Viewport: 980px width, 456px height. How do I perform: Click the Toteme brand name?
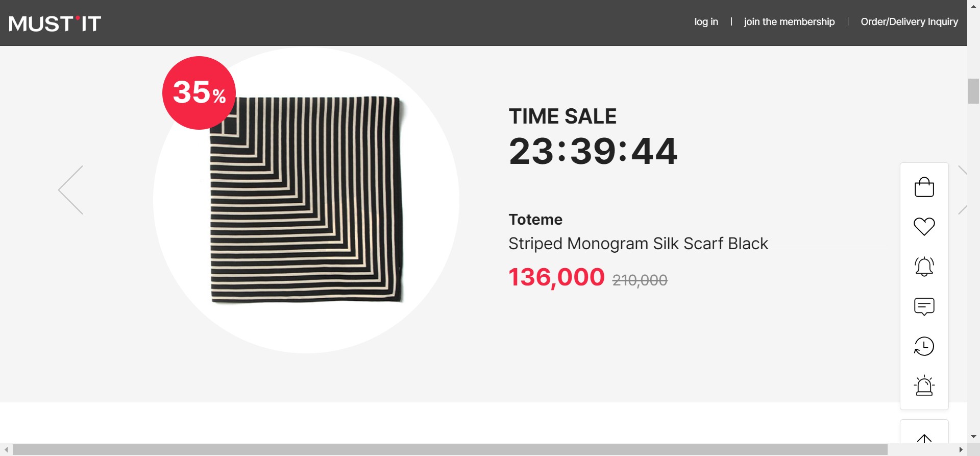click(535, 220)
